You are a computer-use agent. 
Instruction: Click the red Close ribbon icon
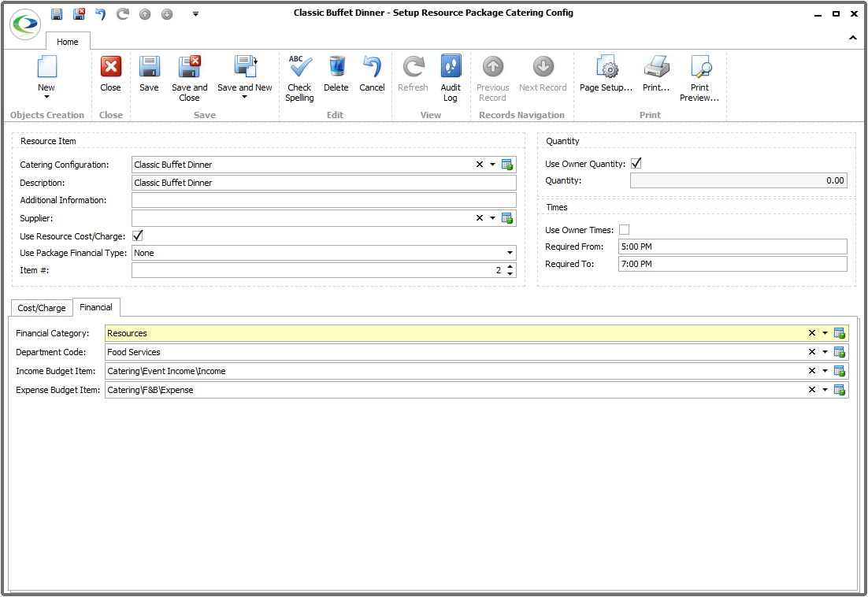(111, 66)
